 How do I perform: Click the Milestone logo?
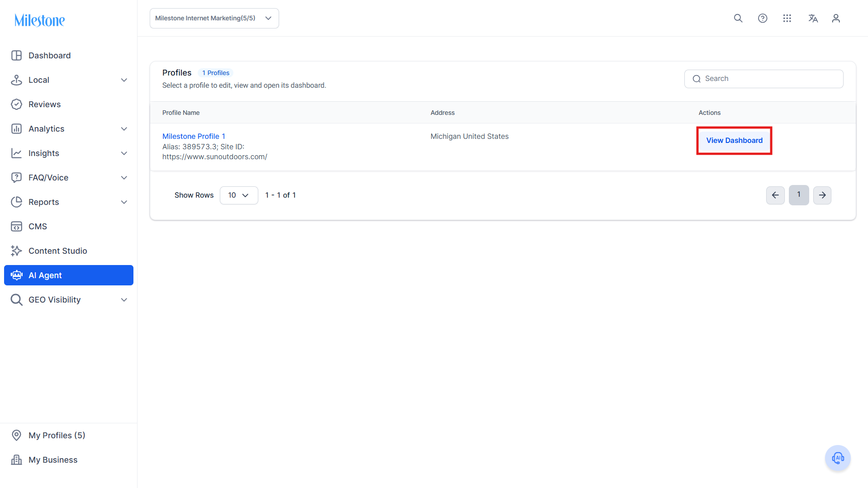[x=40, y=20]
